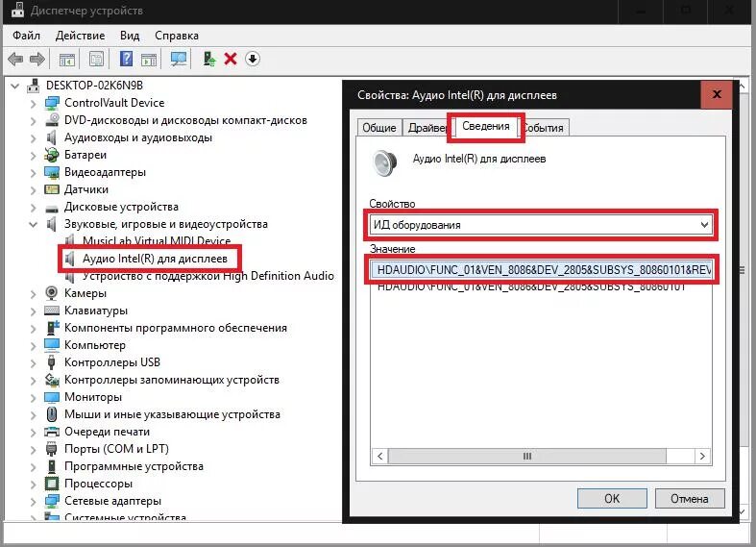This screenshot has height=547, width=756.
Task: Click the Отмена button
Action: pos(690,498)
